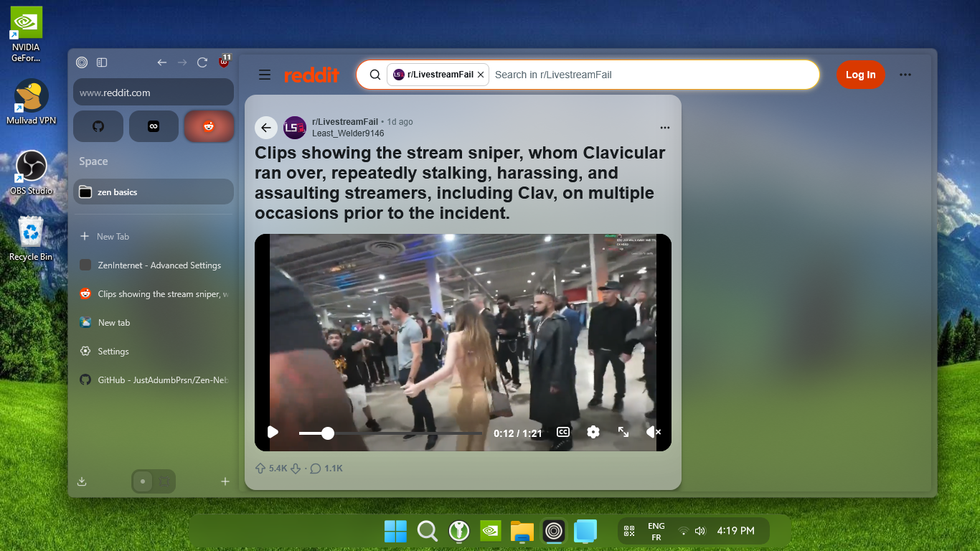This screenshot has width=980, height=551.
Task: Open video settings gear menu
Action: pos(593,432)
